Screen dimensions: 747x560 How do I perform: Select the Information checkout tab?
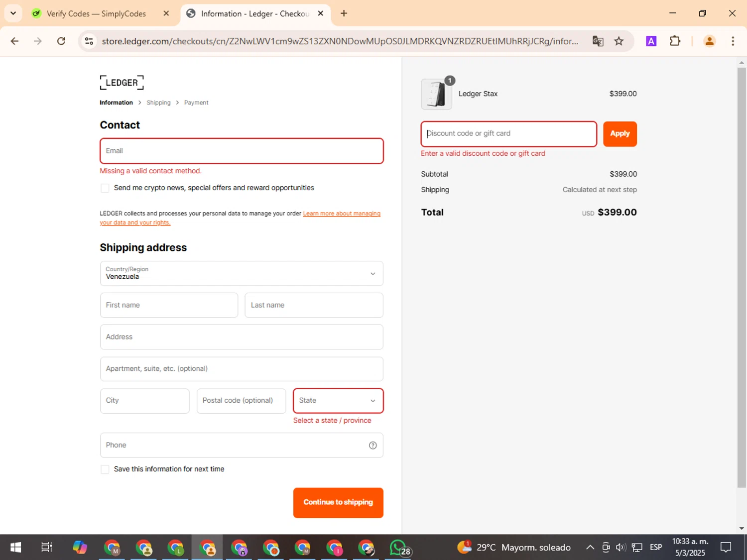click(x=255, y=13)
